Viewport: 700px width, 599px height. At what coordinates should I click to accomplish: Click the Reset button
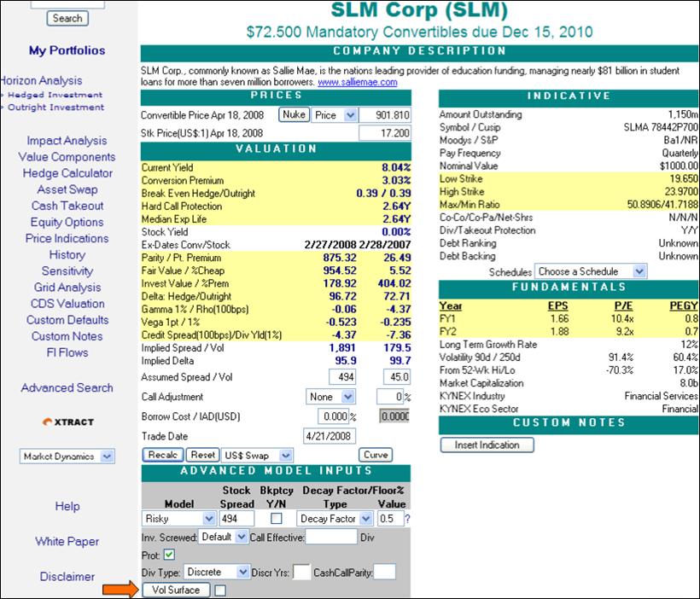(202, 455)
